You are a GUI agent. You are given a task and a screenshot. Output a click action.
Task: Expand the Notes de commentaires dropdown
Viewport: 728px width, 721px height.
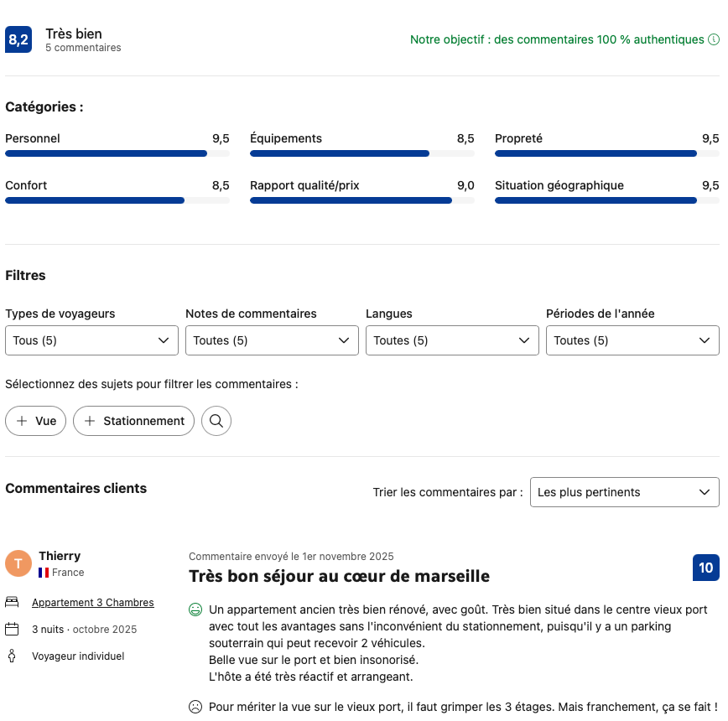[272, 340]
